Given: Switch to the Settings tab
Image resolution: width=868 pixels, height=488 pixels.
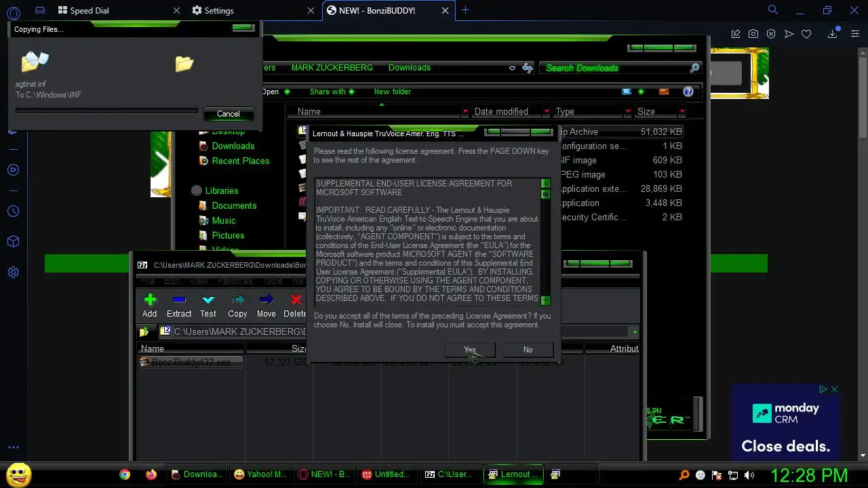Looking at the screenshot, I should coord(219,10).
